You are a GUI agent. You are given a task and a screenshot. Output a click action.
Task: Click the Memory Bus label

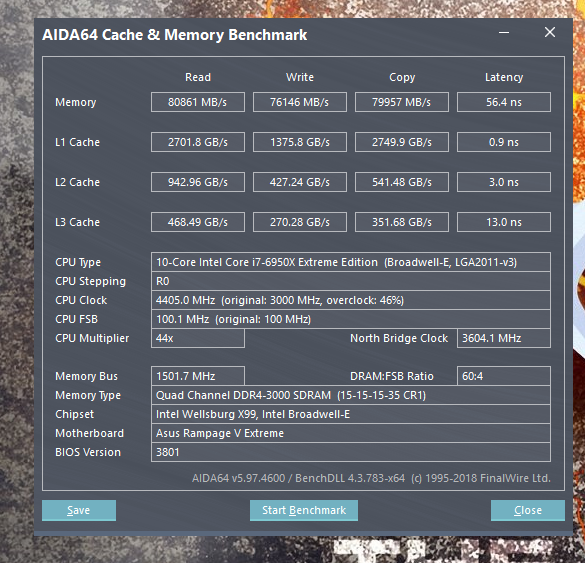(x=86, y=376)
